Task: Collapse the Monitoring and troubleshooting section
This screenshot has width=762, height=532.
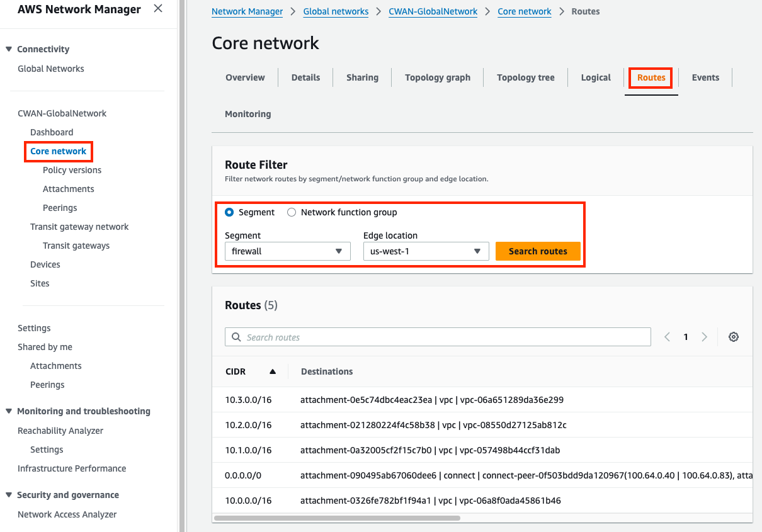Action: point(9,411)
